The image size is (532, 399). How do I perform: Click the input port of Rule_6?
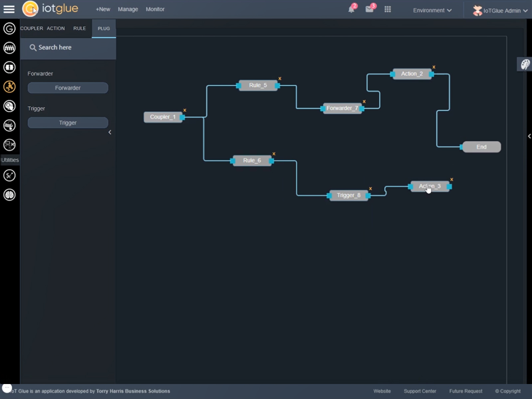point(233,161)
